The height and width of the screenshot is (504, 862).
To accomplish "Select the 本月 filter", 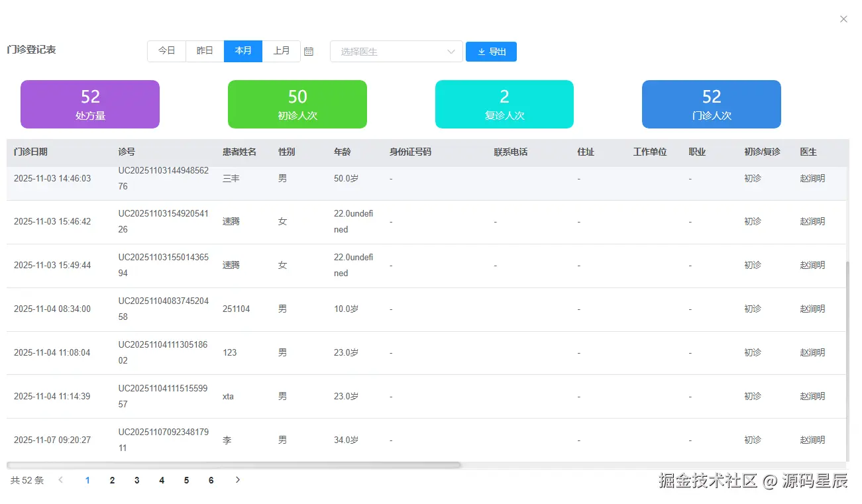I will (243, 51).
